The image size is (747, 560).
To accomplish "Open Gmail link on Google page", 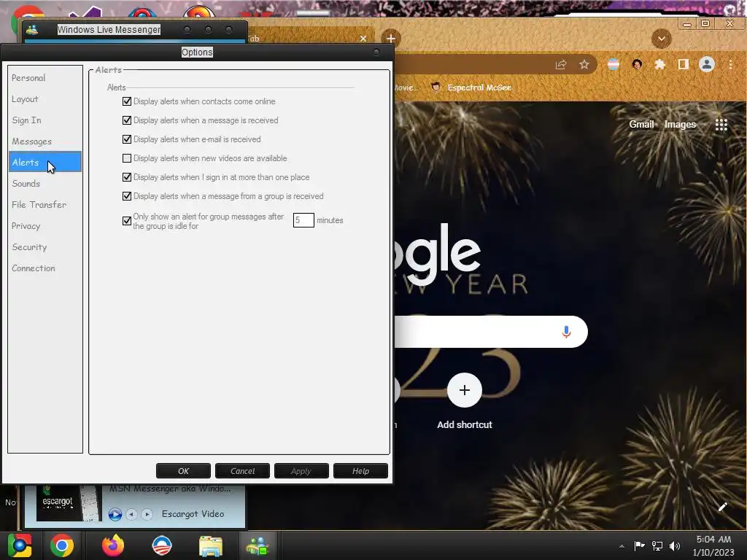I will pyautogui.click(x=641, y=124).
